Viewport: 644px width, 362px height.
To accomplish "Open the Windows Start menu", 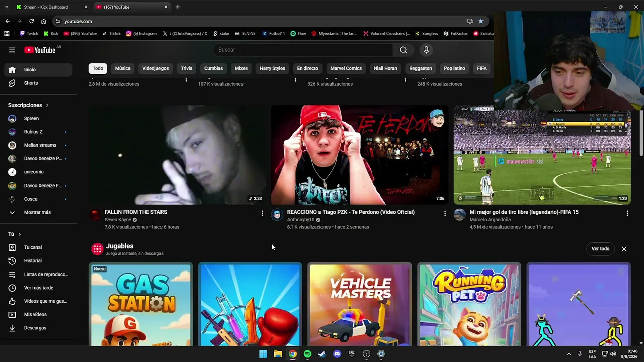I will [x=263, y=354].
